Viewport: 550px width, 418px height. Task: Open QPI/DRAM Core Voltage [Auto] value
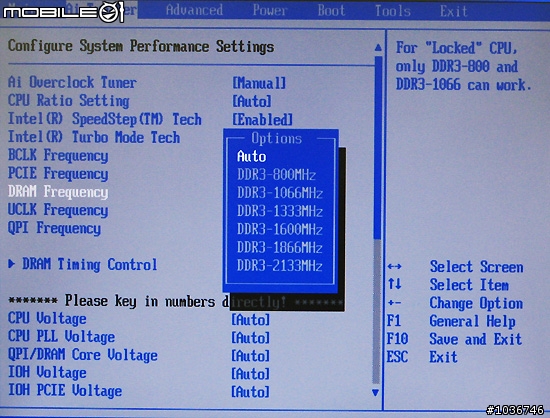250,356
